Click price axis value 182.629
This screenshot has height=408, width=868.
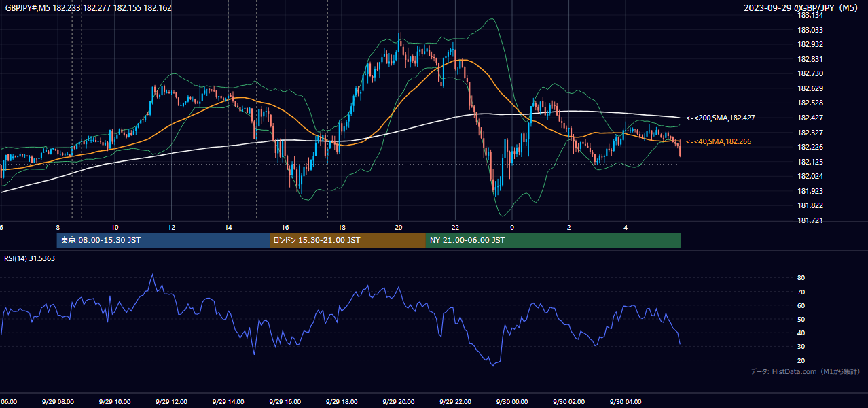[810, 88]
